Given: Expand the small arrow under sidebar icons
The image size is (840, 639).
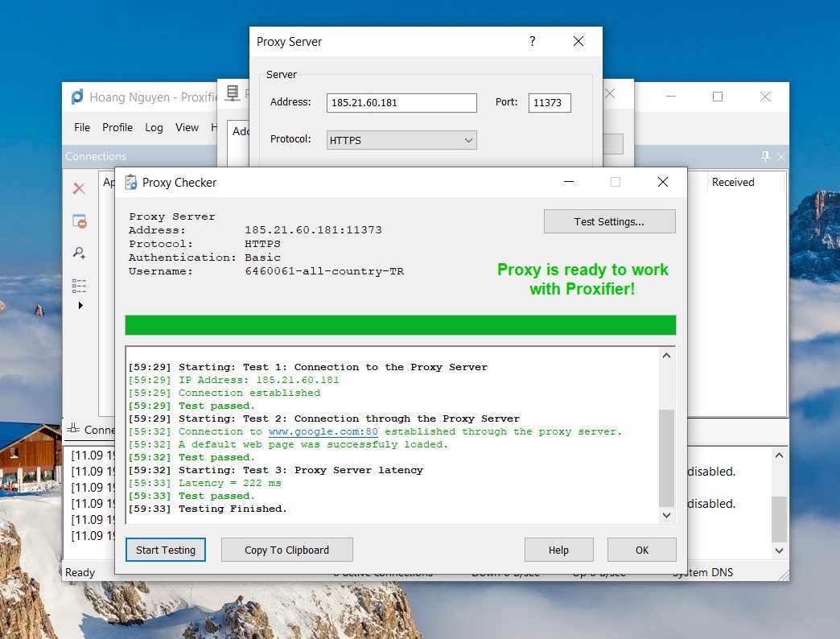Looking at the screenshot, I should point(80,306).
